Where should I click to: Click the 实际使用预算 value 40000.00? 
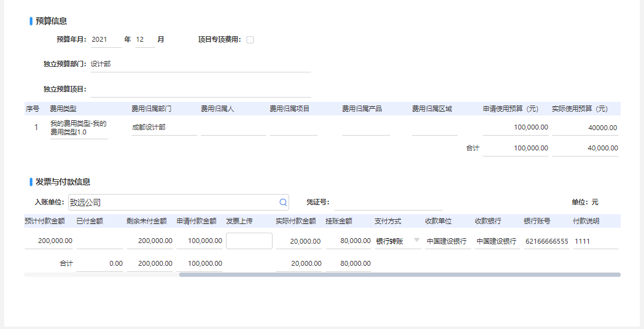tap(585, 128)
